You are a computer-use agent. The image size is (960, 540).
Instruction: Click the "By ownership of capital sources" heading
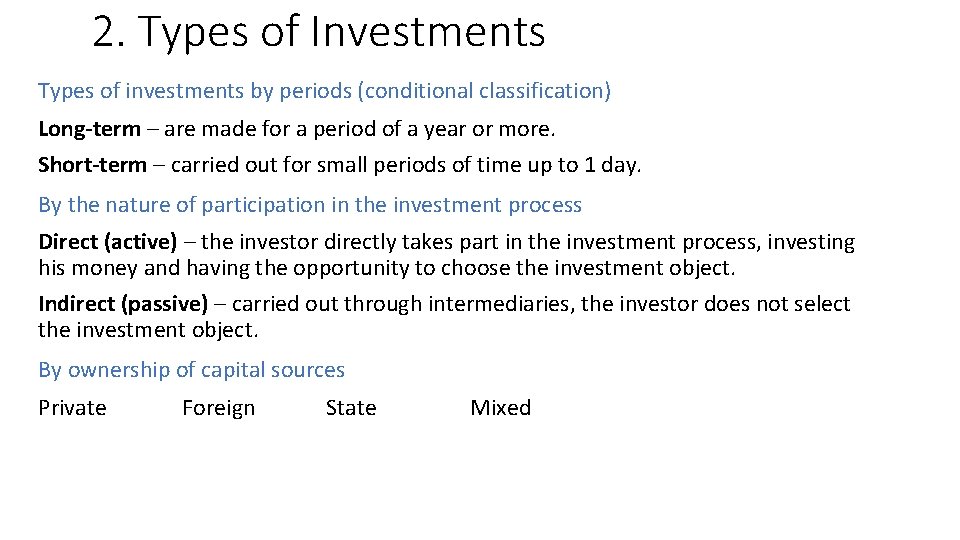point(191,370)
